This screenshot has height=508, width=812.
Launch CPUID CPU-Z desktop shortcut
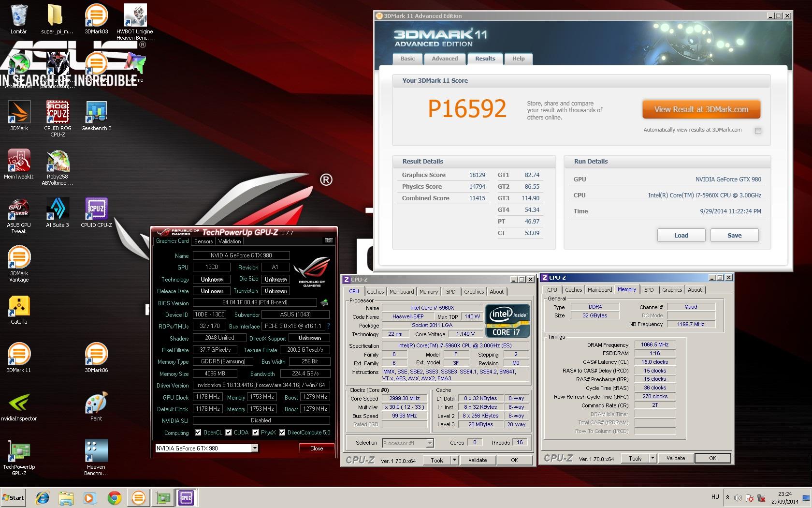coord(96,212)
